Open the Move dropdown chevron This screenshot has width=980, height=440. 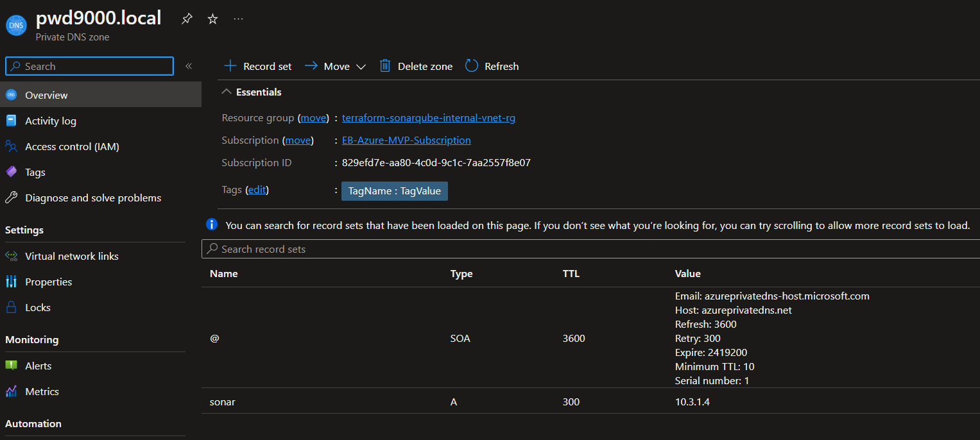pos(361,67)
